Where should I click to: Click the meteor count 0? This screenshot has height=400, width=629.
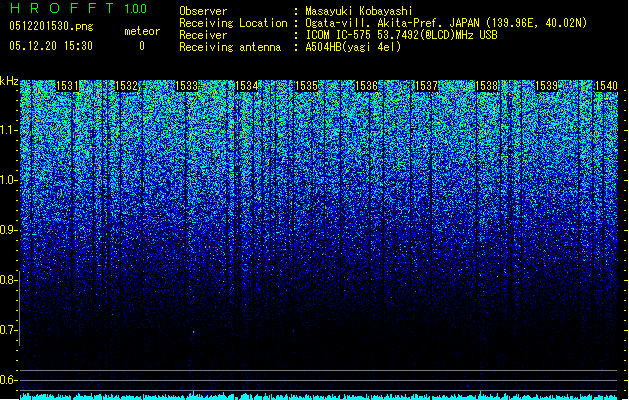(x=142, y=46)
